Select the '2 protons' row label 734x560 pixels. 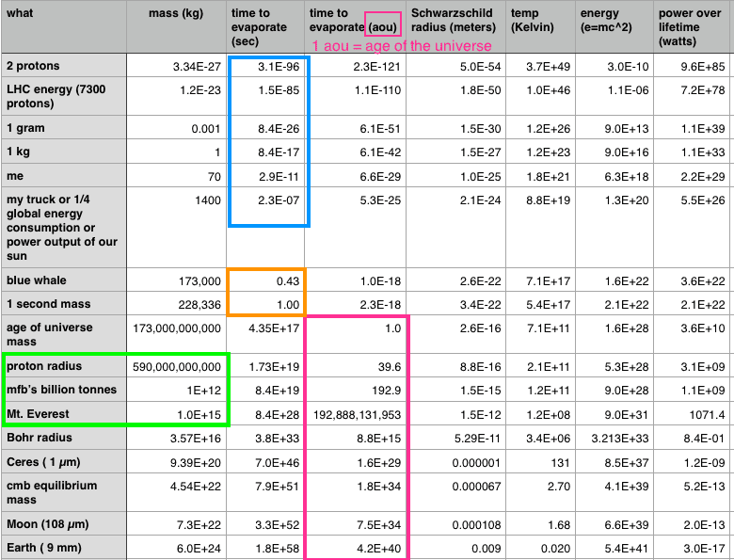coord(64,66)
